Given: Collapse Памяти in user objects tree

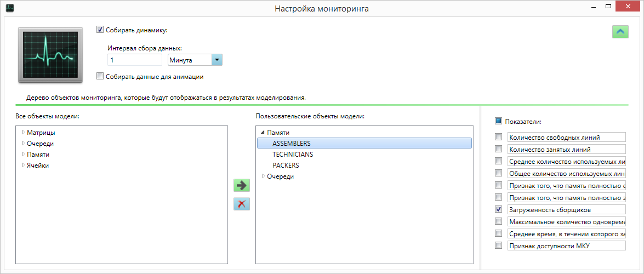Looking at the screenshot, I should tap(263, 133).
